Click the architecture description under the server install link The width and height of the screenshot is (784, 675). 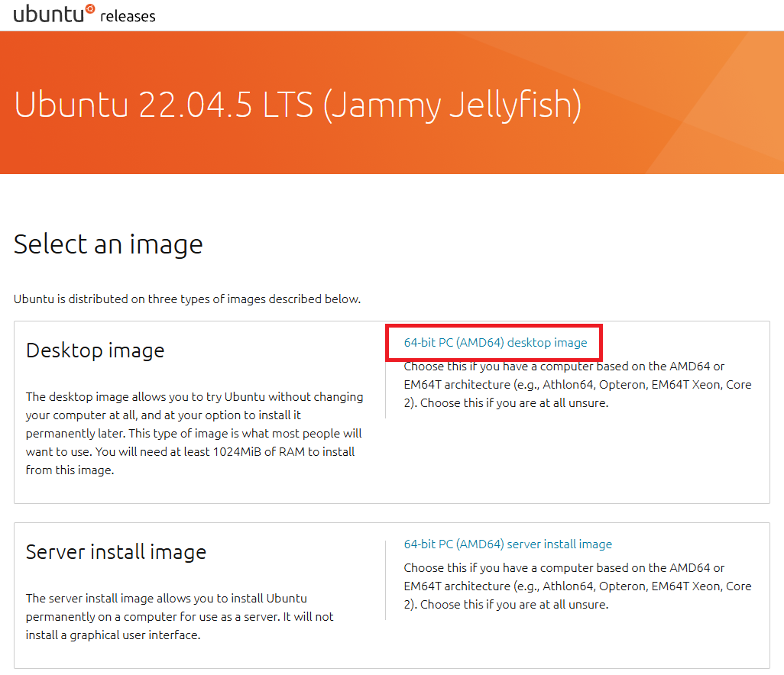pyautogui.click(x=577, y=586)
